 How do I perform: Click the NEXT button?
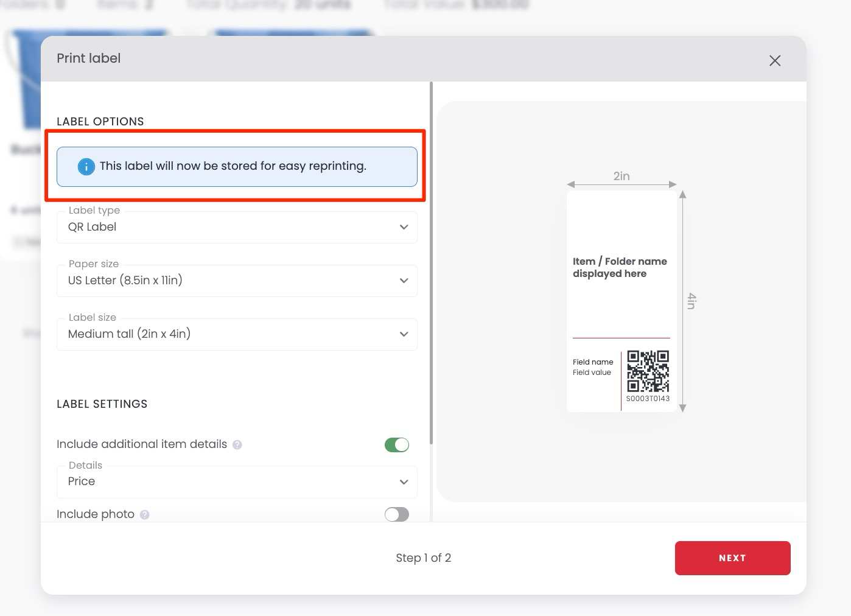(732, 558)
